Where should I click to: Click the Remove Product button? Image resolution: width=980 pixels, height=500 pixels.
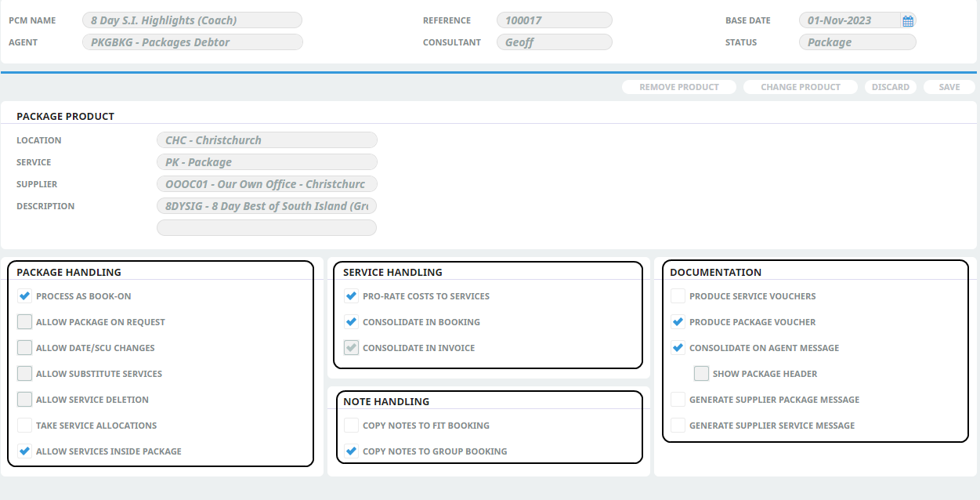tap(678, 87)
